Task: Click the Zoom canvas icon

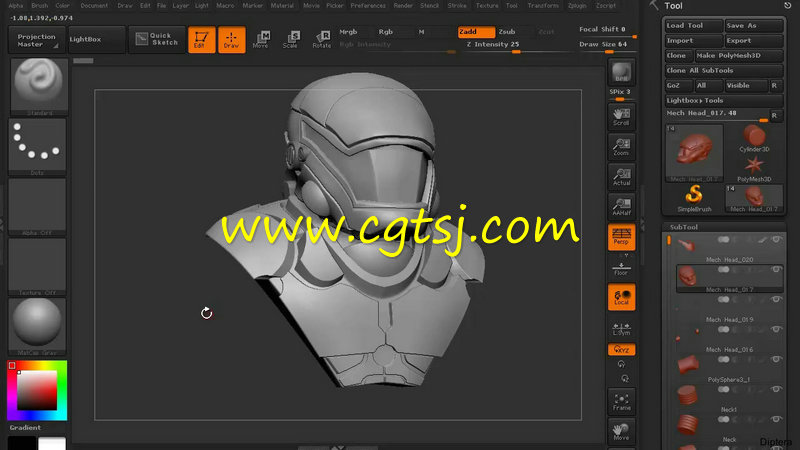Action: tap(621, 147)
